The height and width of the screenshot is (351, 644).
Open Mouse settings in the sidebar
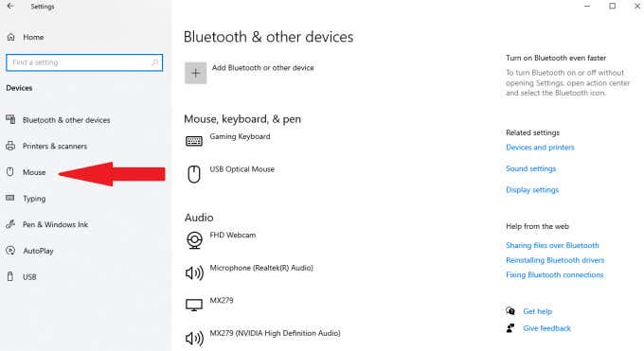tap(34, 172)
